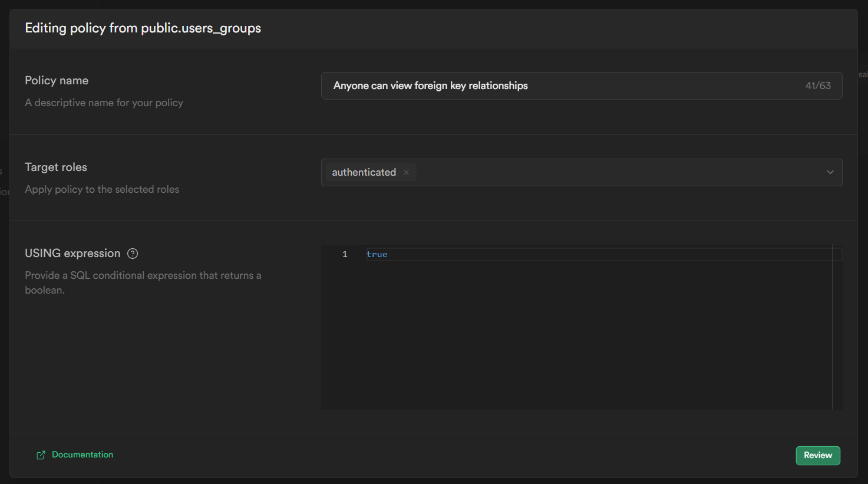868x484 pixels.
Task: Click the Target roles label
Action: click(55, 167)
